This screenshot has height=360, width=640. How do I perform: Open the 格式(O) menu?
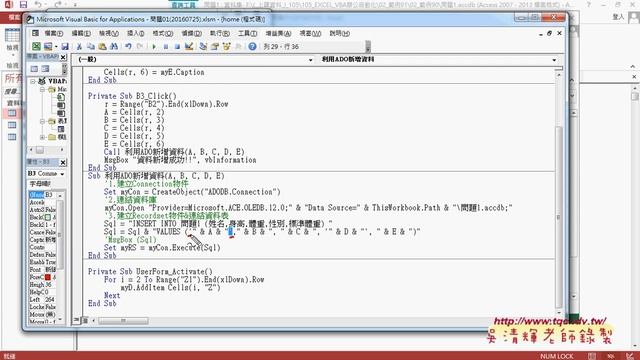tap(162, 33)
